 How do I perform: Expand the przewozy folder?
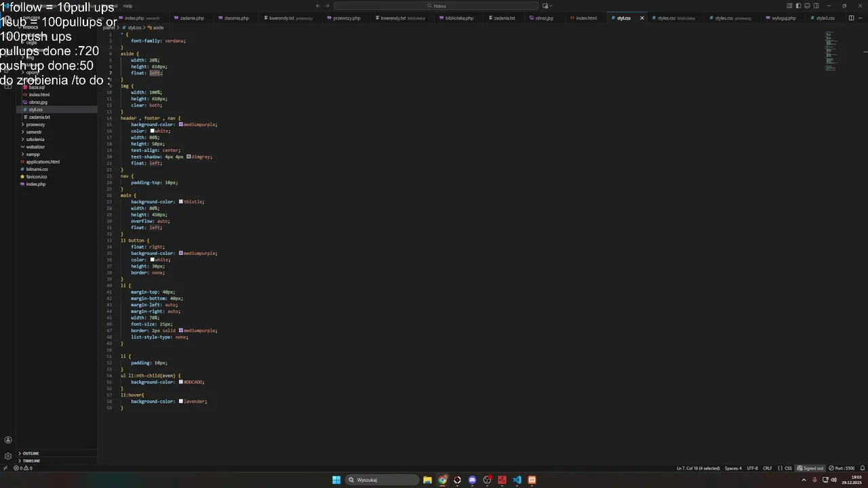(57, 125)
